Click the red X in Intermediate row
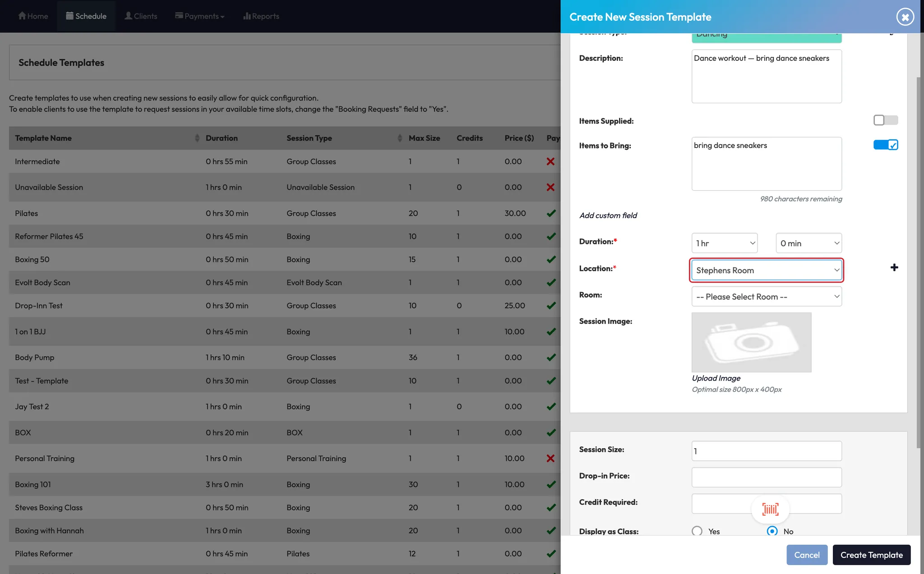Image resolution: width=924 pixels, height=574 pixels. [550, 161]
